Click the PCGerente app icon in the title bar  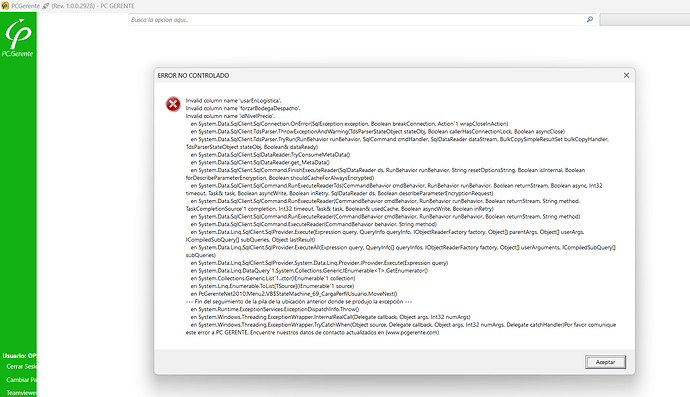5,6
